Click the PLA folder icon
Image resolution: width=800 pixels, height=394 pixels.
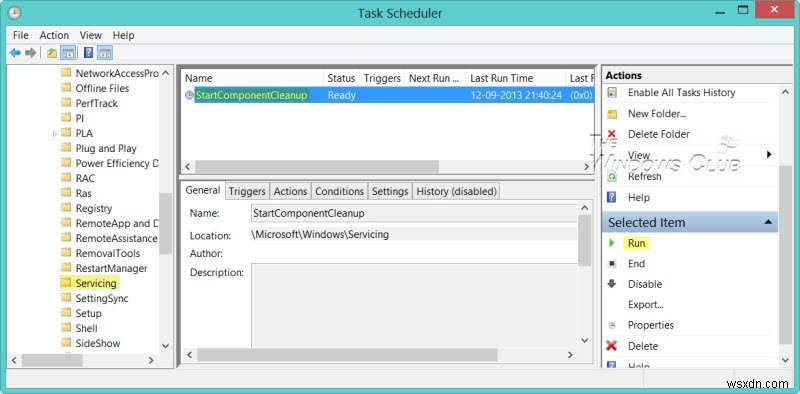pyautogui.click(x=66, y=133)
